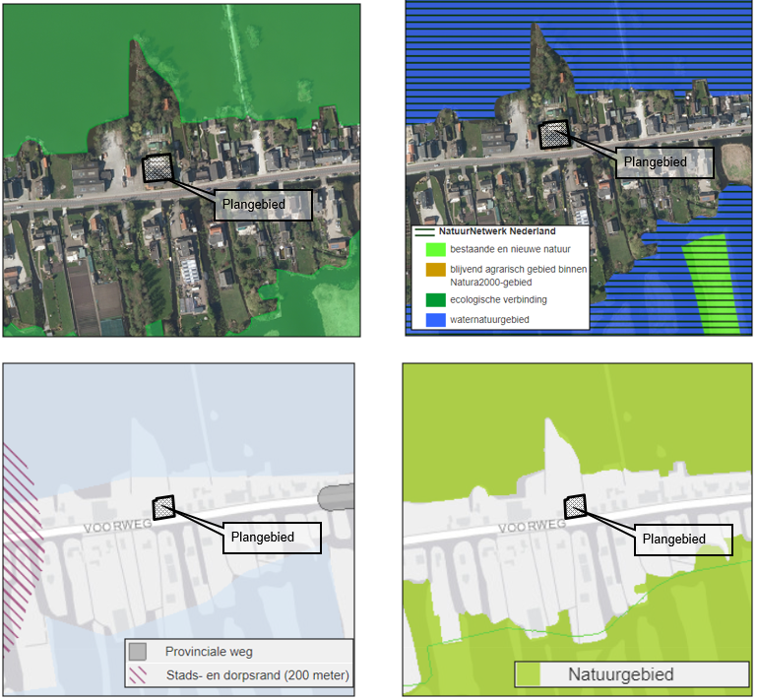Click the grey 'Provinciale weg' legend swatch

click(x=138, y=652)
